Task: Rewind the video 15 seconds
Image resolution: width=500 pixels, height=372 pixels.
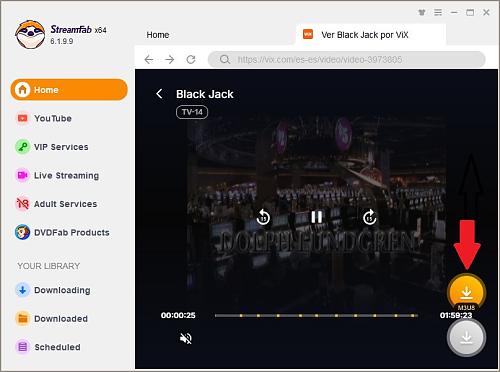Action: pos(263,217)
